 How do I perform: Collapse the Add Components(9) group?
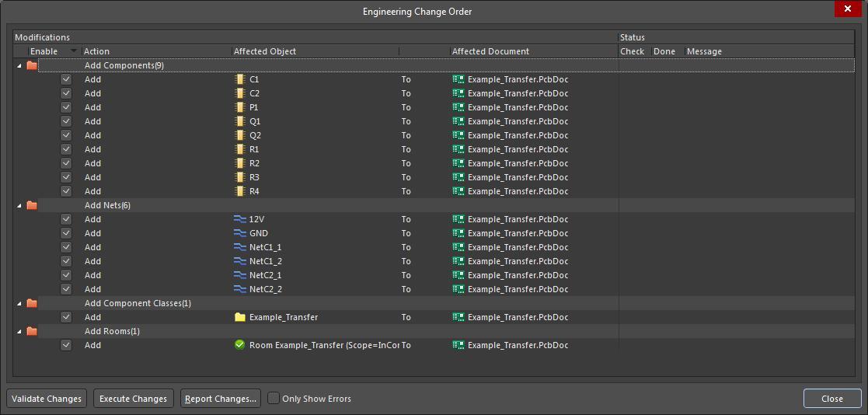19,66
